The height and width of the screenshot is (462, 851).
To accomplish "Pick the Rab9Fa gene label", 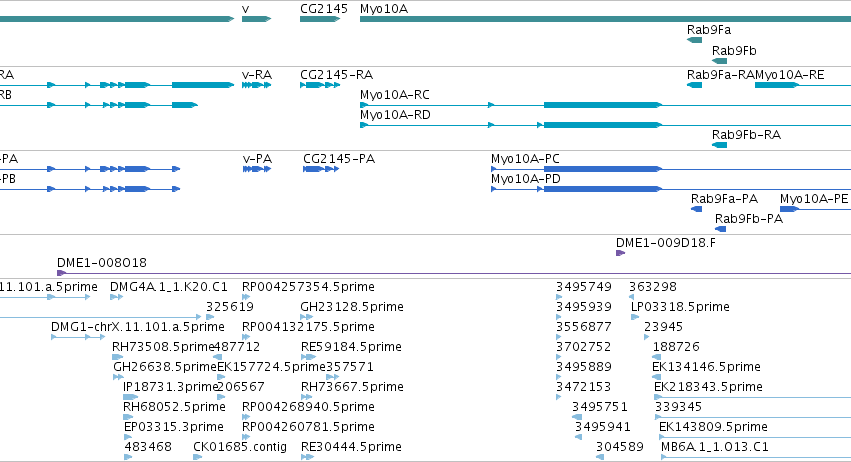I will (x=709, y=30).
